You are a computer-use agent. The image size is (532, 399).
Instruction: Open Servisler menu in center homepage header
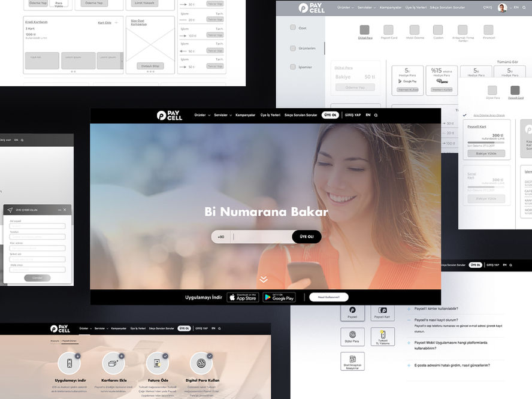click(223, 115)
